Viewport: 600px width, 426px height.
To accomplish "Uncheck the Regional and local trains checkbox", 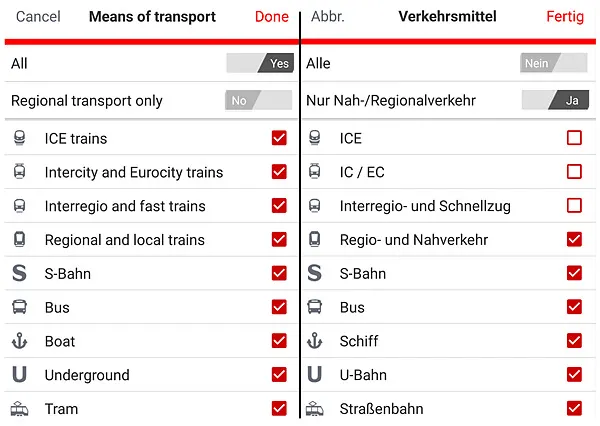I will (279, 240).
